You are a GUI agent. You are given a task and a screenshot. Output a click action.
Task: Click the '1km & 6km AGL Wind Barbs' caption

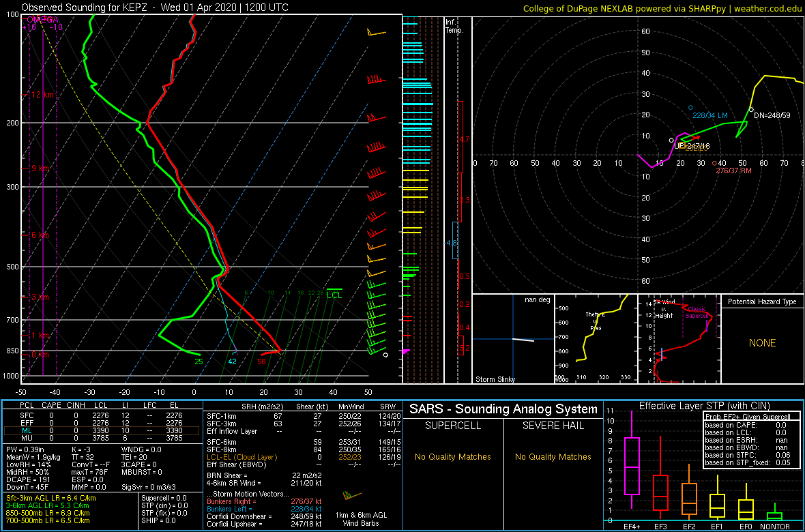(x=360, y=518)
